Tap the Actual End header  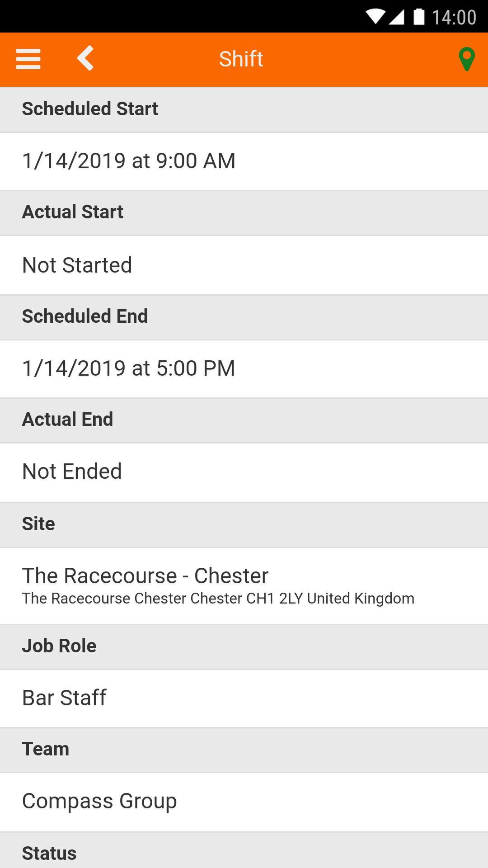68,420
